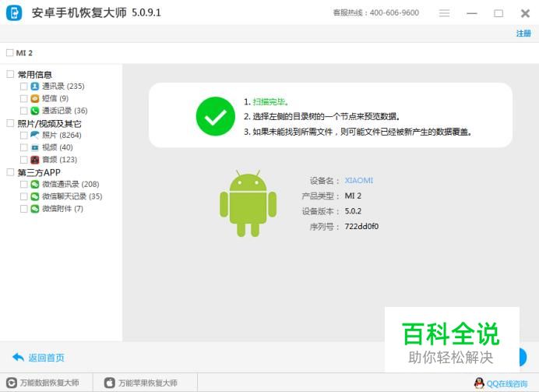Click the 返回首页 link

(47, 358)
